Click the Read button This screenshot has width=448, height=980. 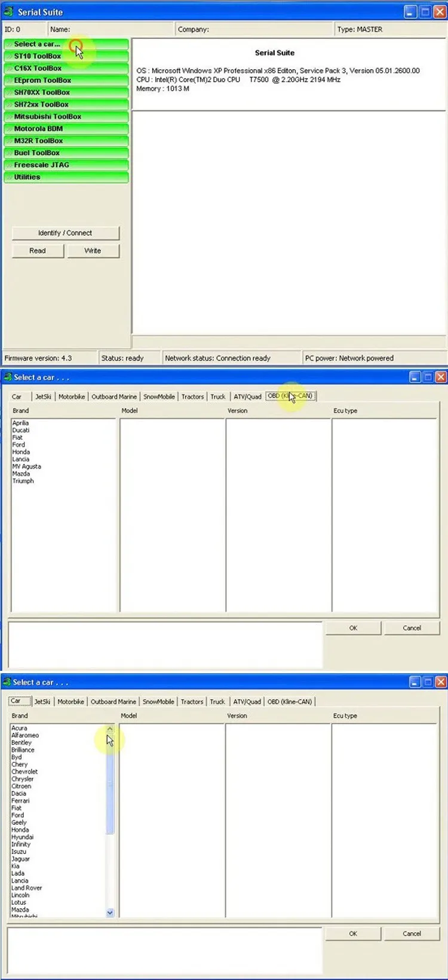click(38, 251)
